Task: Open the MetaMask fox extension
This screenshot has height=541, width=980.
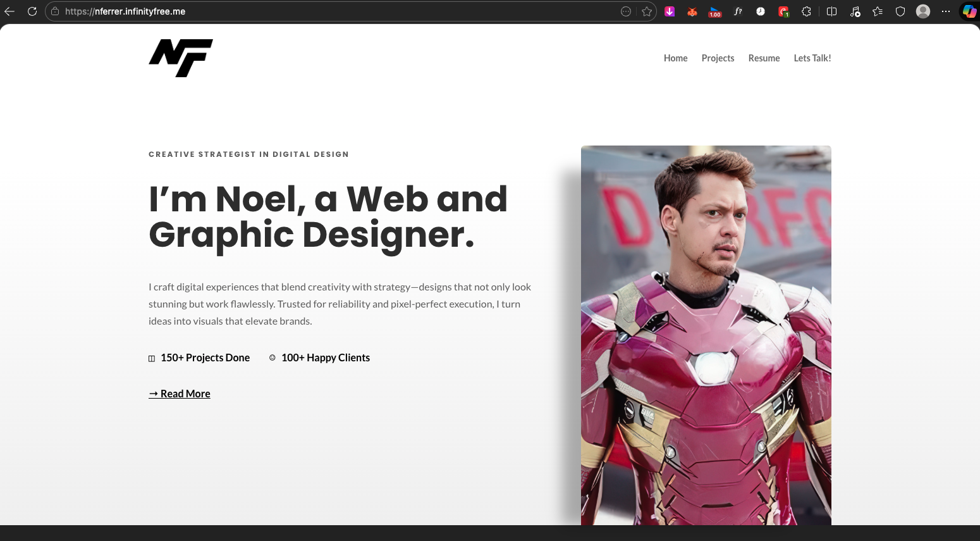Action: [x=692, y=11]
